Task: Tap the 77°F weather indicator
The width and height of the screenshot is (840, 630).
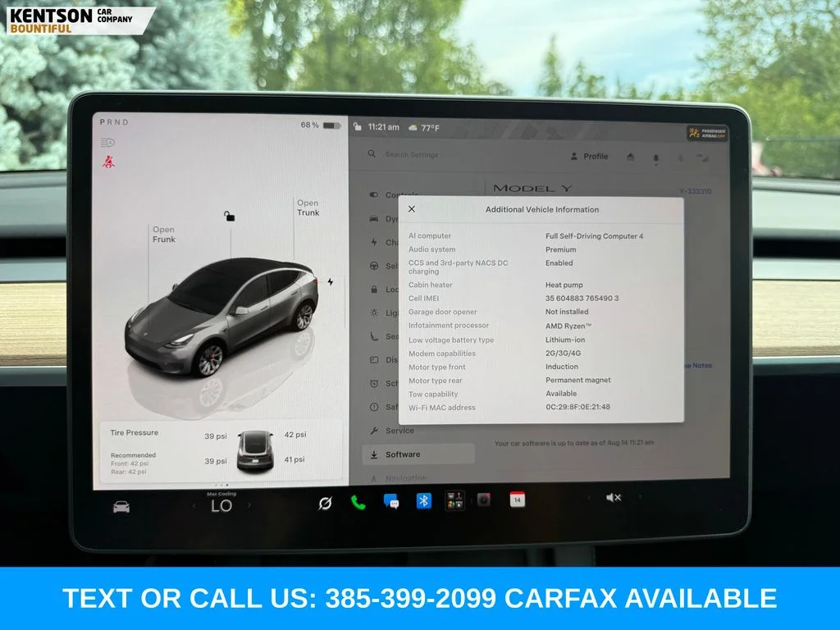Action: (424, 128)
